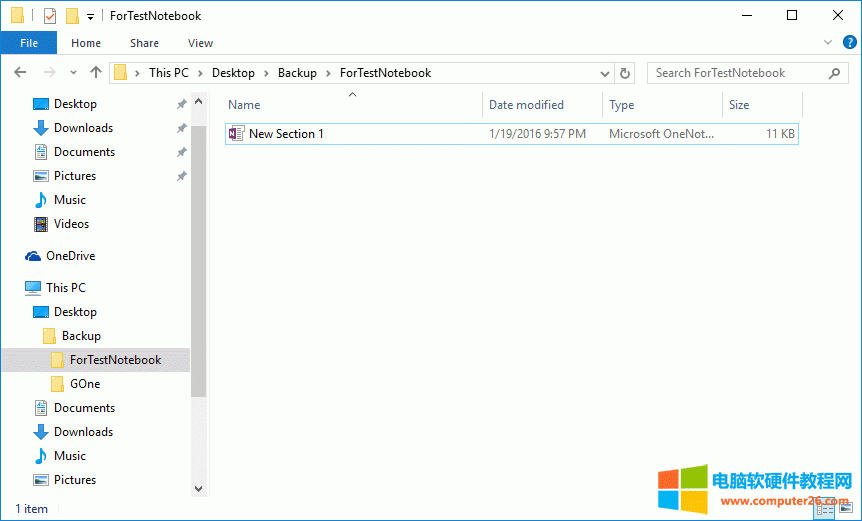Expand the ribbon with the chevron

point(828,42)
